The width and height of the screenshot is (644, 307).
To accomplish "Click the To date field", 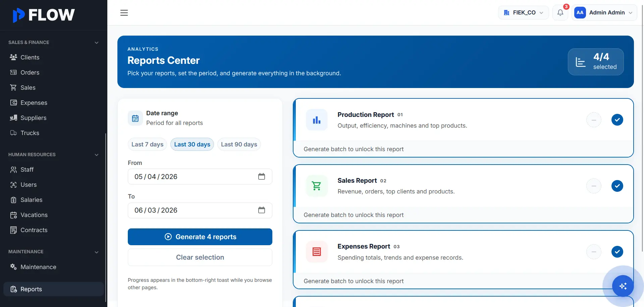I will point(200,210).
